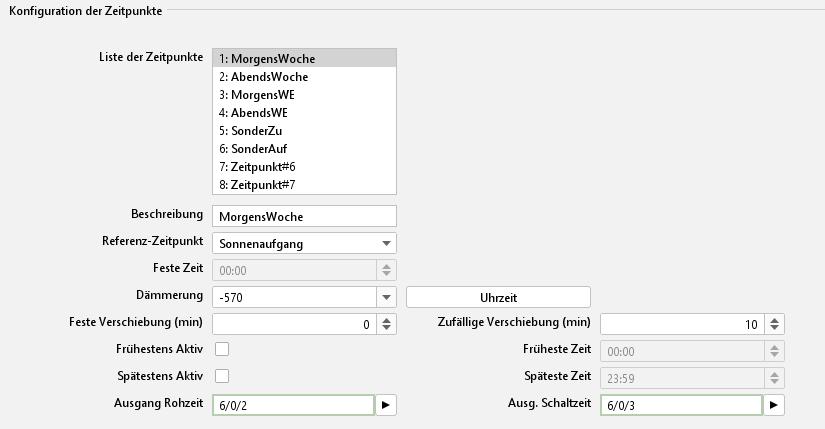Select 5: SonderZu list item
This screenshot has height=429, width=825.
tap(251, 131)
